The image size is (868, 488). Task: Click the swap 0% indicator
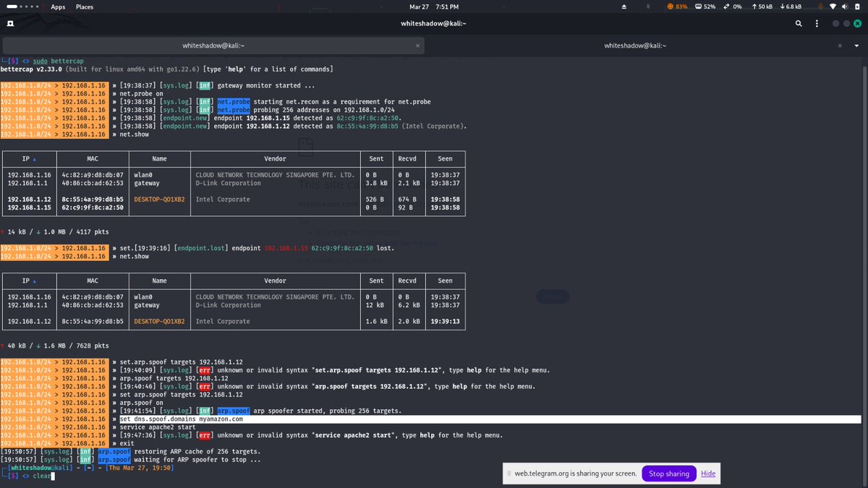(x=732, y=7)
